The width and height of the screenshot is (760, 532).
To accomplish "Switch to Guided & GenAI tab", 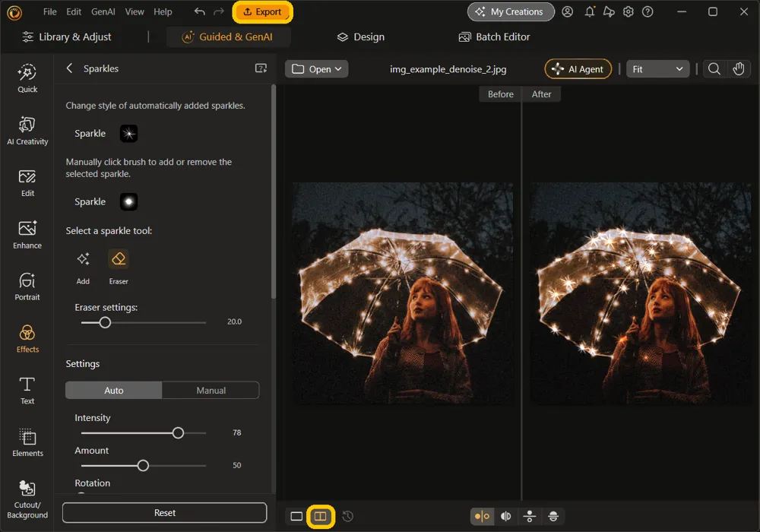I will (x=228, y=36).
